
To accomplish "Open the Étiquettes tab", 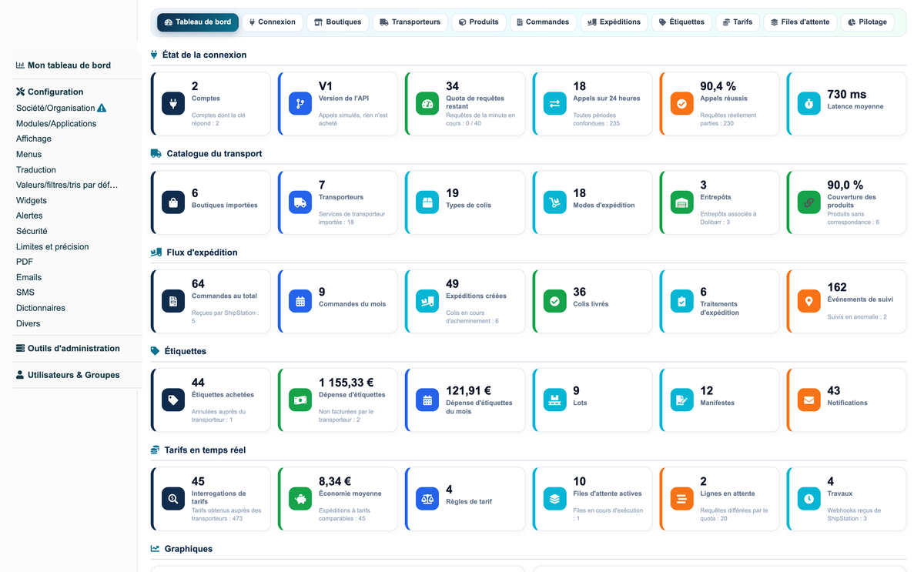I will tap(681, 22).
